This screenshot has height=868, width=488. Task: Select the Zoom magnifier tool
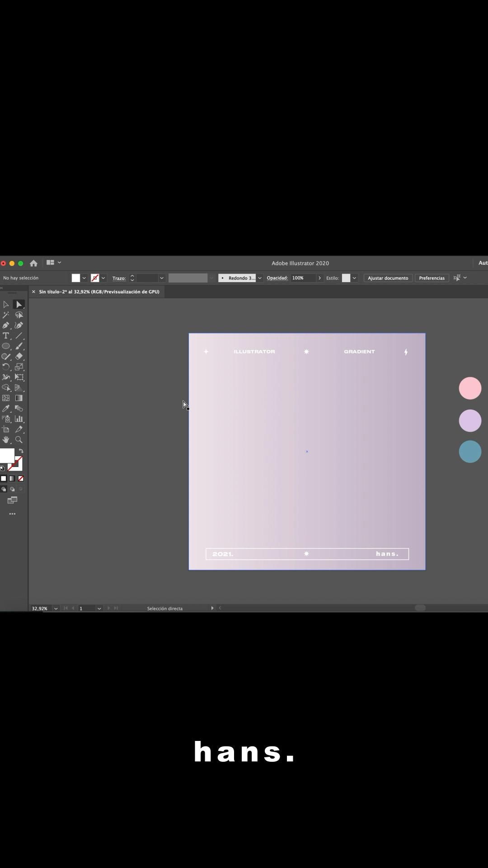click(x=19, y=440)
